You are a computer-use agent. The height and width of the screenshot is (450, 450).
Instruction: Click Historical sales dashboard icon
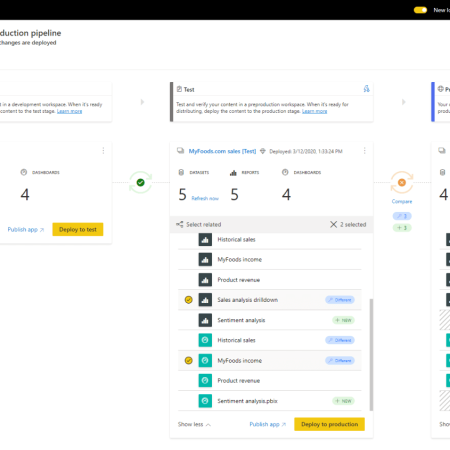[205, 340]
